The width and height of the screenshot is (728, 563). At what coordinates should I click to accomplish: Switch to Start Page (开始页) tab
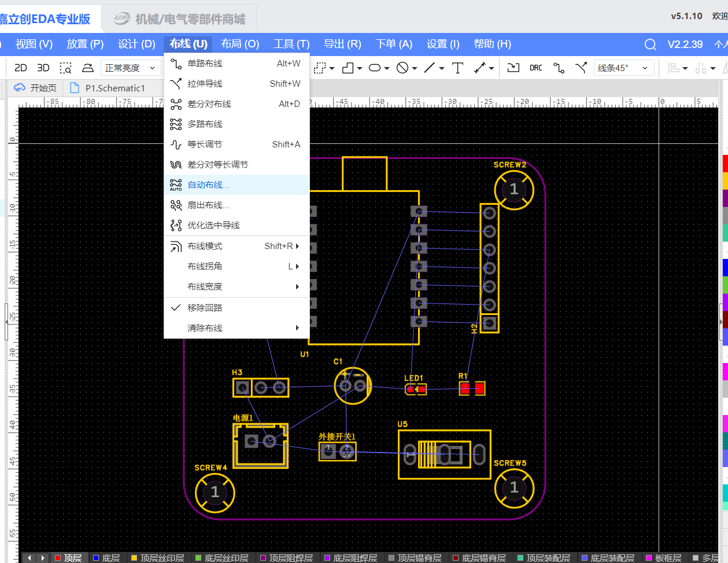click(x=36, y=88)
